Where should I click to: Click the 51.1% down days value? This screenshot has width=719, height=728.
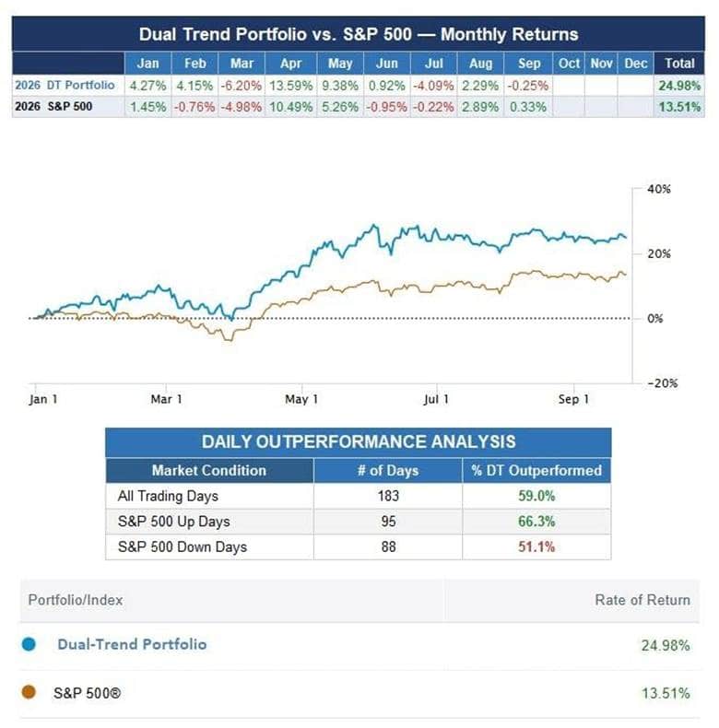pos(536,546)
